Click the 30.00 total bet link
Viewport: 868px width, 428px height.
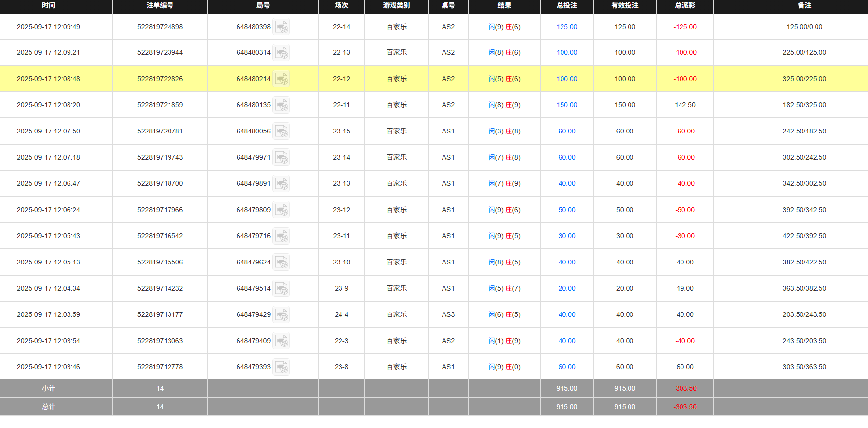(566, 236)
